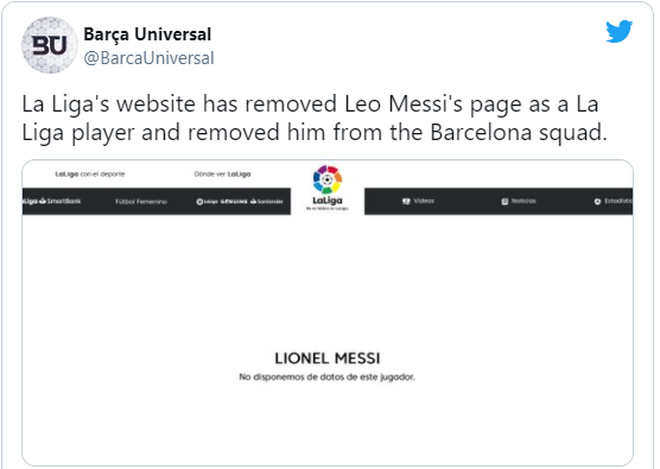Click the Videos icon in the navbar

click(x=406, y=201)
